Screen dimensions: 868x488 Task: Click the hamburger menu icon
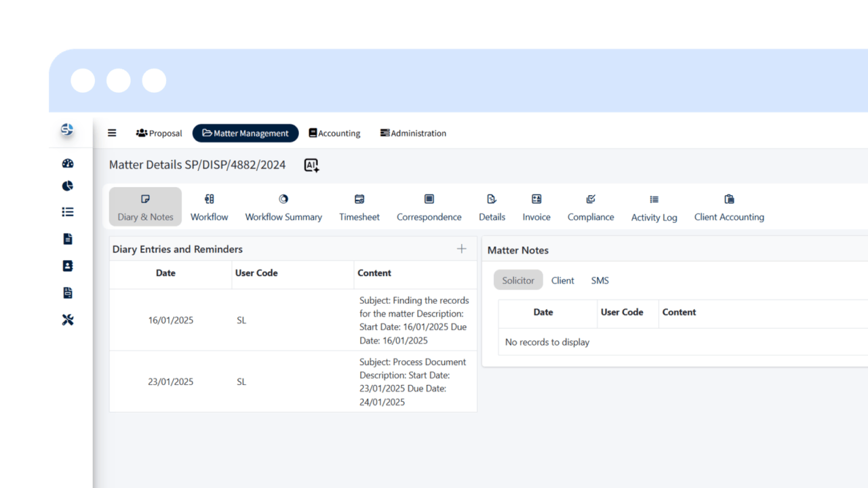pyautogui.click(x=112, y=133)
